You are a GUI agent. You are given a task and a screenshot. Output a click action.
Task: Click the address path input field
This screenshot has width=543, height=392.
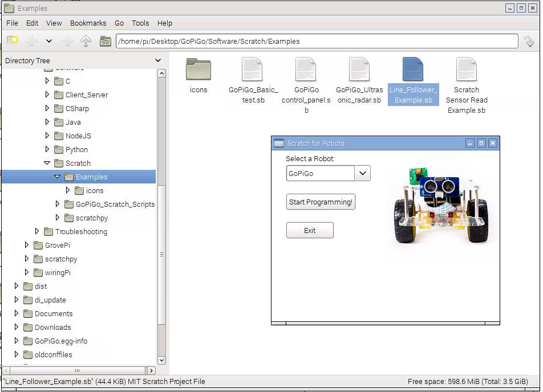pyautogui.click(x=317, y=41)
